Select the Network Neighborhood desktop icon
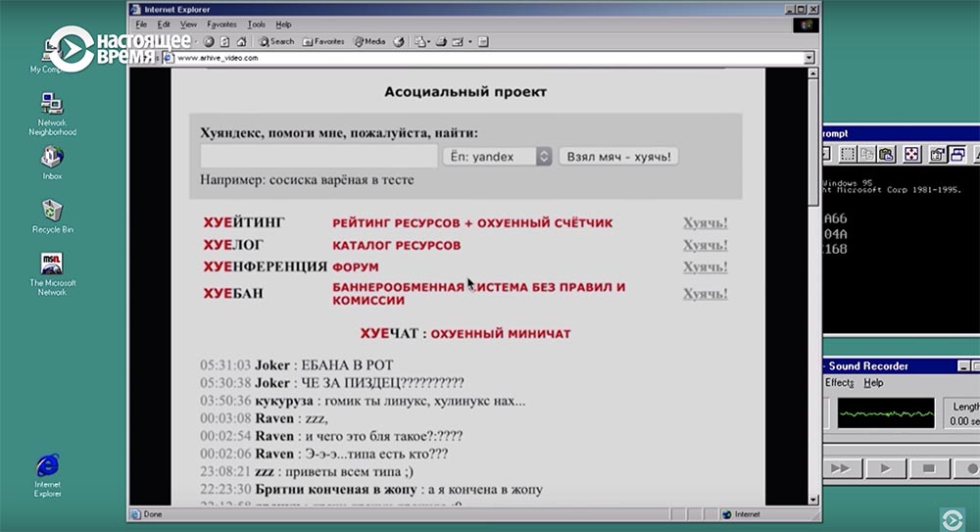Image resolution: width=980 pixels, height=532 pixels. click(x=52, y=114)
